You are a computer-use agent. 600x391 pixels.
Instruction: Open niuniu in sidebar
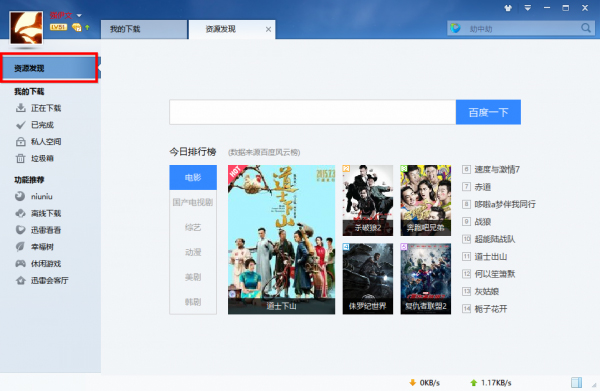[x=42, y=197]
